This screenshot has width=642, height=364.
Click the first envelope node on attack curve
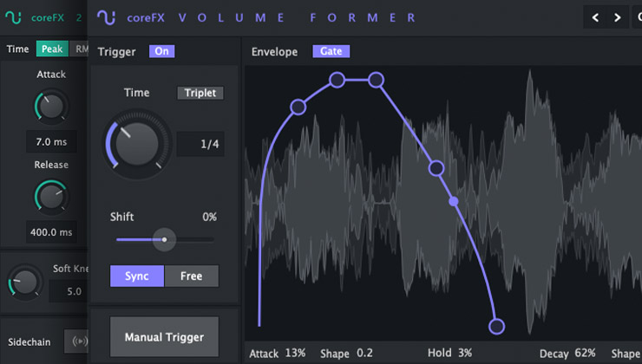(298, 107)
